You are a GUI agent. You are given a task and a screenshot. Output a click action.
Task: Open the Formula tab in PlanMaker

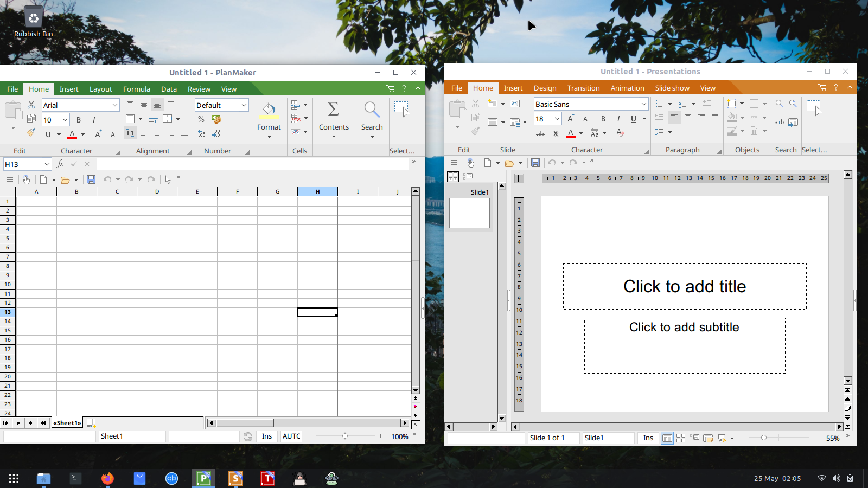pos(137,89)
